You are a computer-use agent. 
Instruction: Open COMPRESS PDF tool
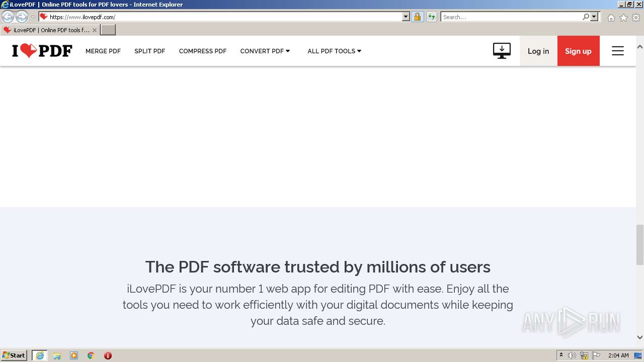click(203, 51)
